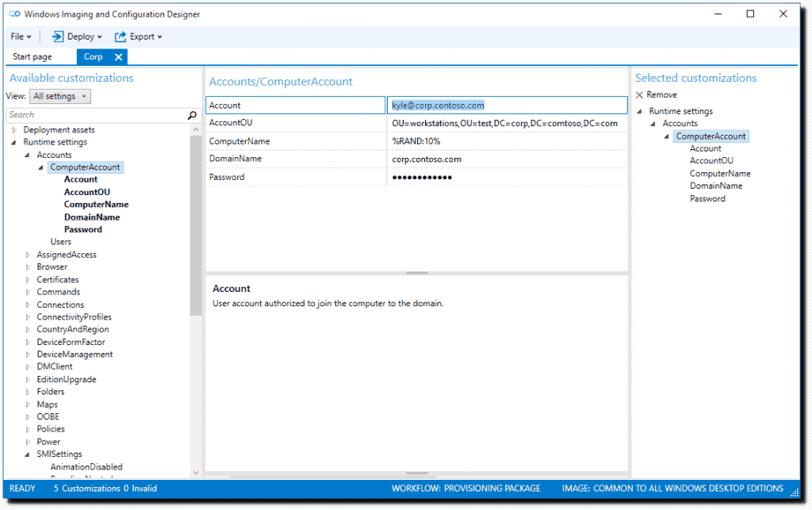Close the Corp tab
This screenshot has height=510, width=812.
(119, 57)
